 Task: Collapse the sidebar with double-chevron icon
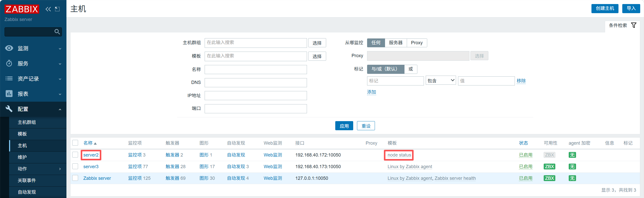(x=48, y=9)
